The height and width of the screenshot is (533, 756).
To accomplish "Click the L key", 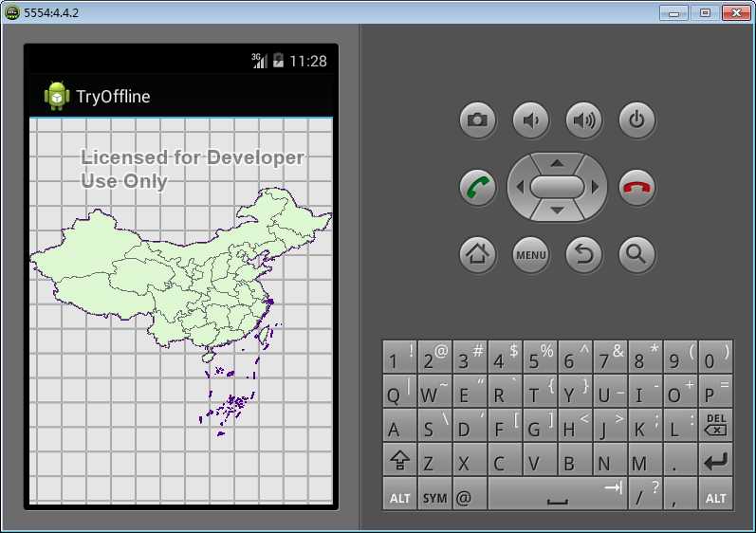I will tap(680, 425).
